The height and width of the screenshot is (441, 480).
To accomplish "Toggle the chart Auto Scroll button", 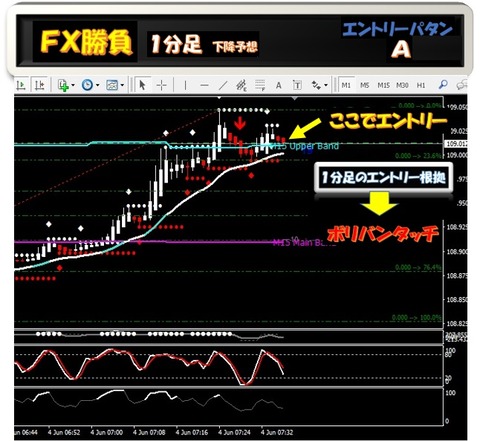I will (21, 85).
